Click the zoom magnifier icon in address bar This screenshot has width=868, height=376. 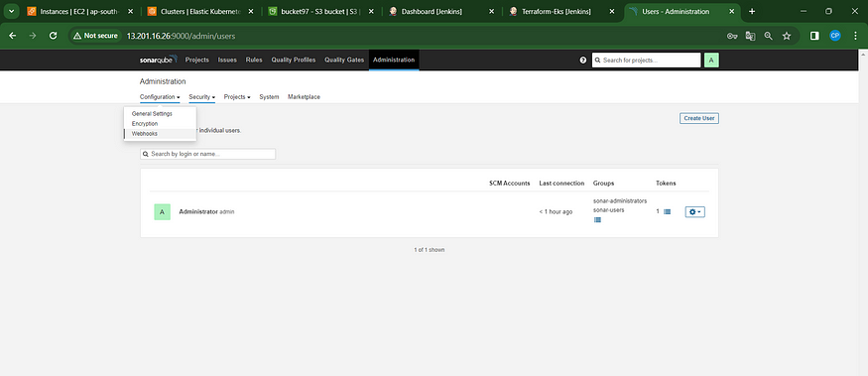[x=769, y=36]
